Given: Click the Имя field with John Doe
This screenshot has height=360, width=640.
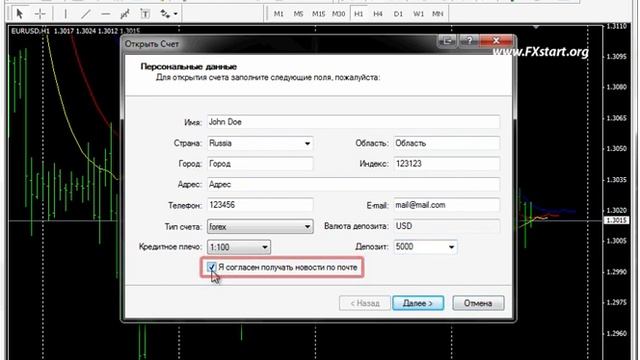Looking at the screenshot, I should 353,122.
